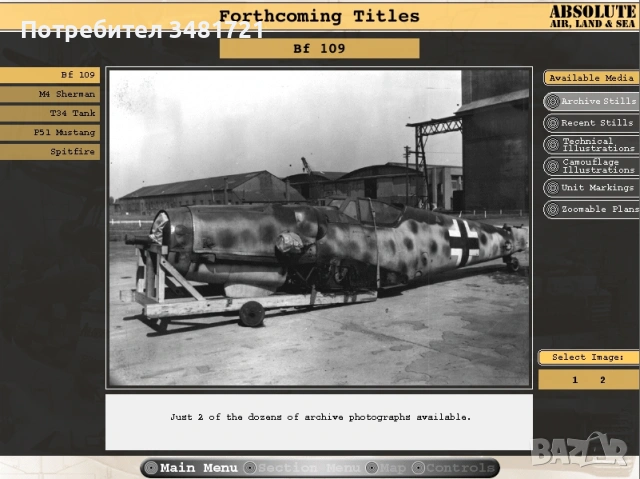Image resolution: width=640 pixels, height=479 pixels.
Task: Click the Archive Stills round icon
Action: tap(552, 101)
